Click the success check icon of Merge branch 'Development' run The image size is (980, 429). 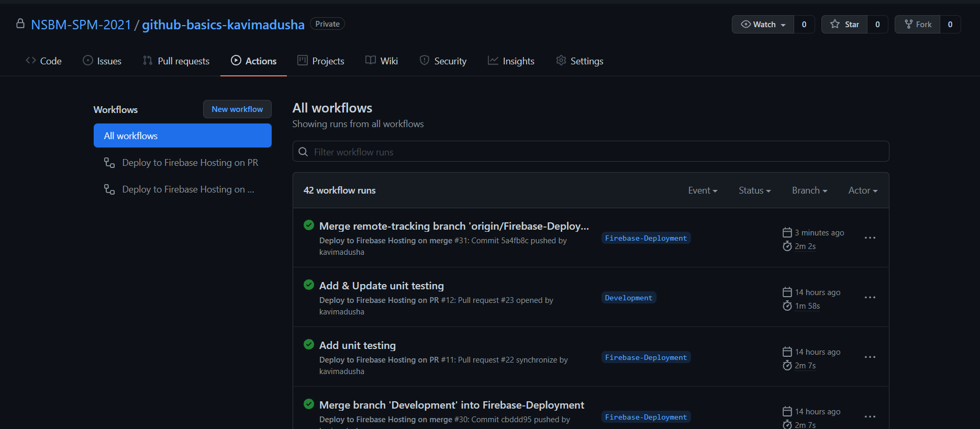(x=309, y=404)
